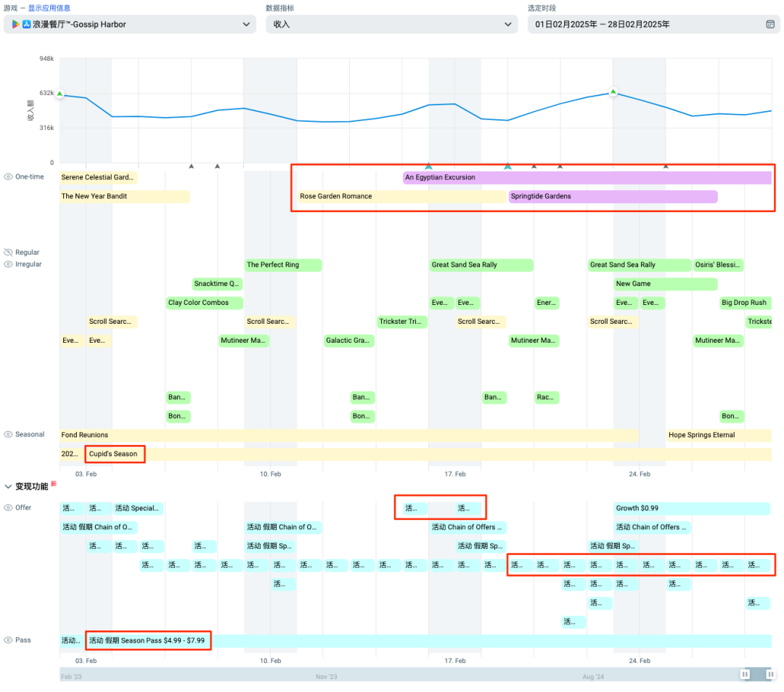Open the Ener... event chip
Screen dimensions: 784x692
[x=547, y=303]
